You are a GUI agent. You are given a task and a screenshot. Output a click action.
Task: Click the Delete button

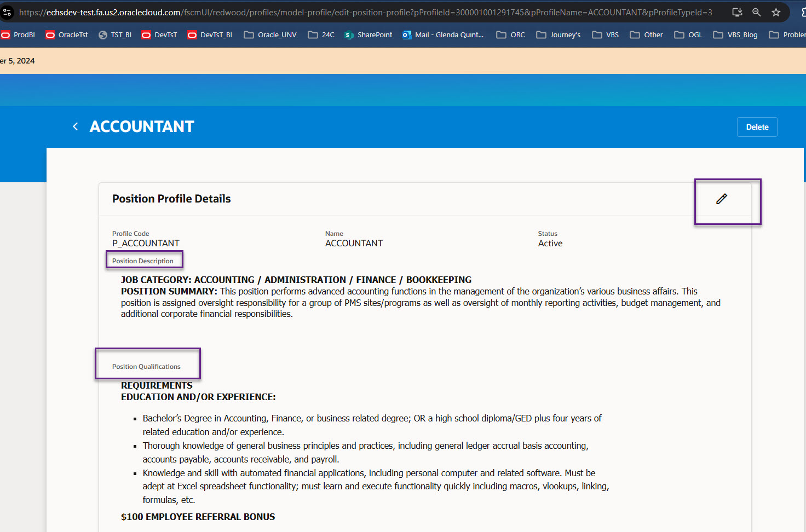(x=757, y=126)
